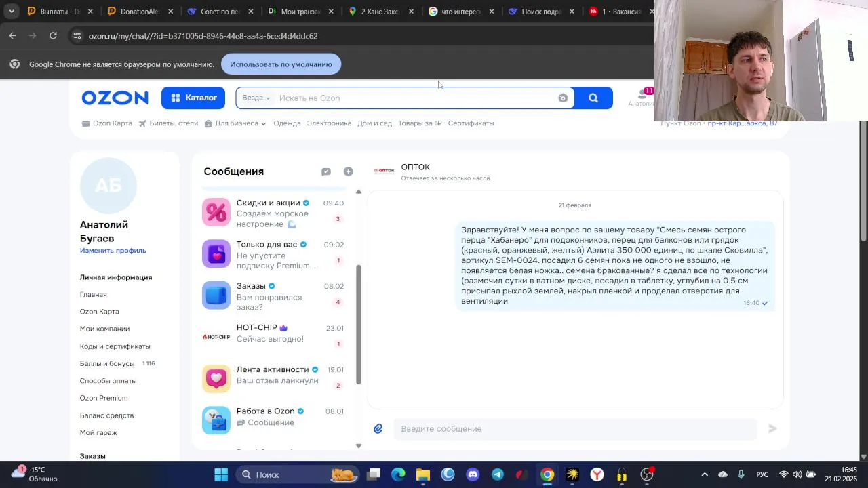868x488 pixels.
Task: Open Microsoft Edge from the taskbar
Action: pyautogui.click(x=398, y=474)
